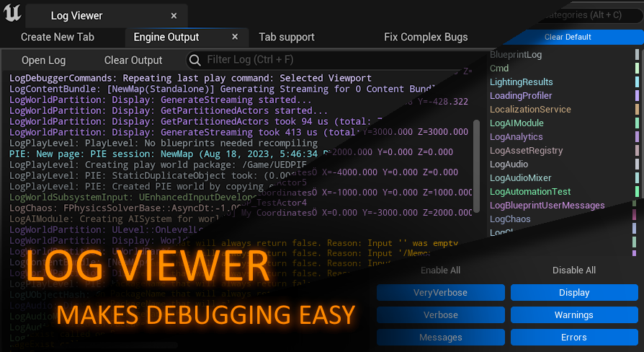
Task: Open the Create New Tab tab
Action: (58, 37)
